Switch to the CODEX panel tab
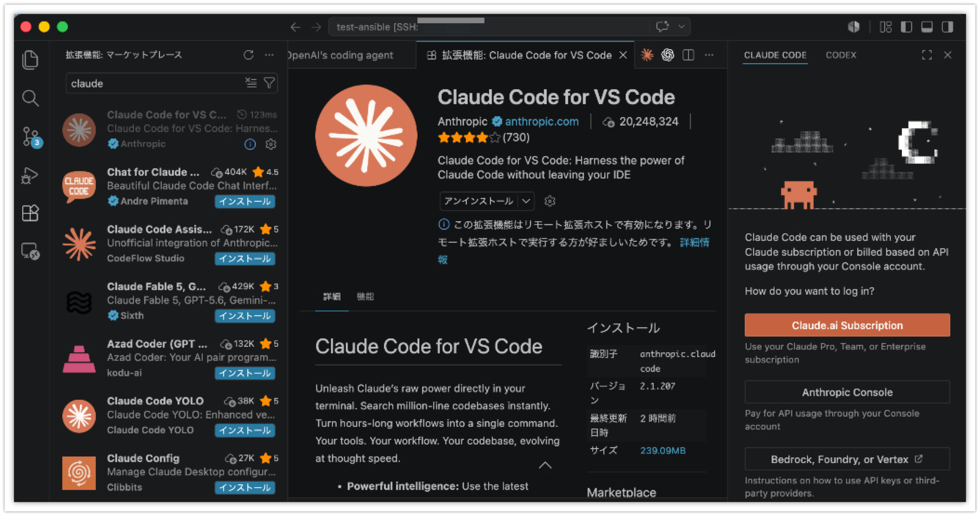The height and width of the screenshot is (516, 980). point(841,55)
